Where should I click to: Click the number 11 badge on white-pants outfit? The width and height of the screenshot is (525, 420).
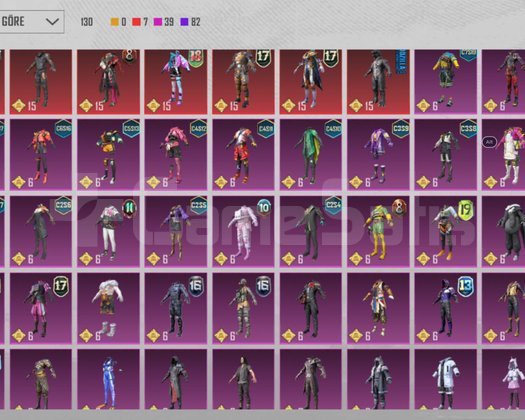[x=130, y=208]
